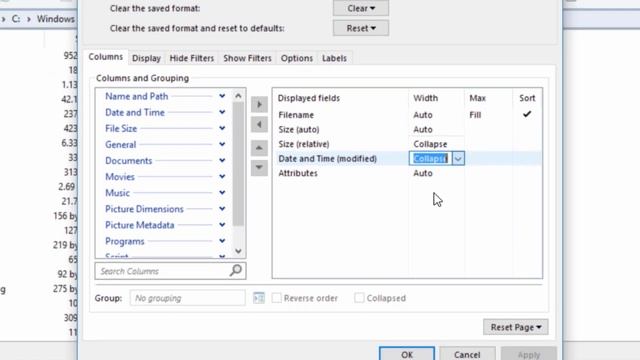640x360 pixels.
Task: Open group picker icon next to Group field
Action: tap(259, 298)
